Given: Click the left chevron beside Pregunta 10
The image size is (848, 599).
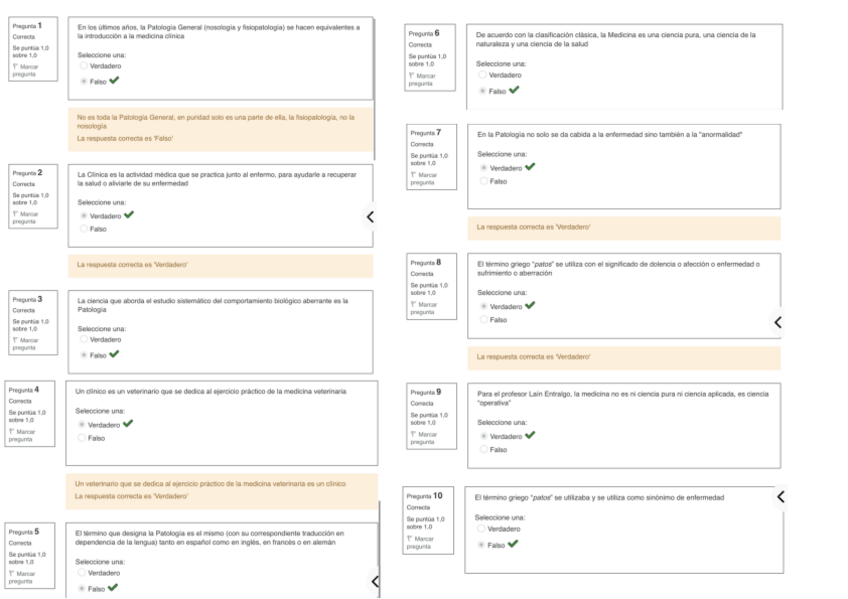Looking at the screenshot, I should point(781,496).
